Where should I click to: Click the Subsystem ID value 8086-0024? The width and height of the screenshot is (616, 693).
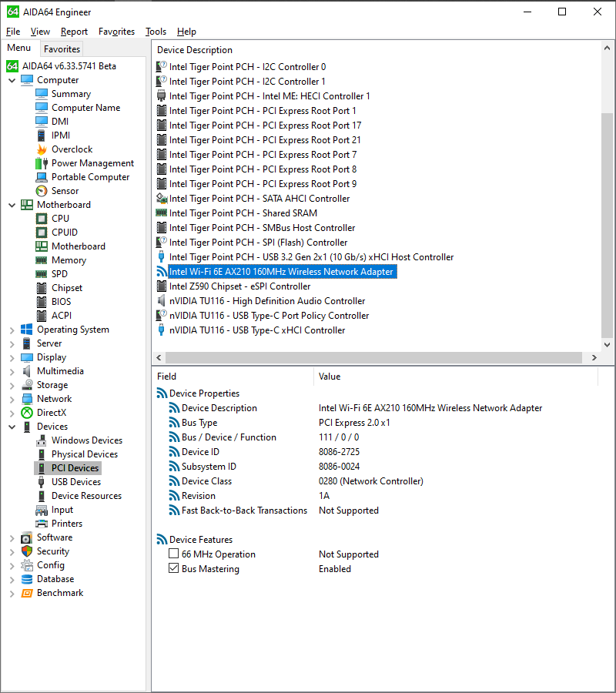point(339,467)
